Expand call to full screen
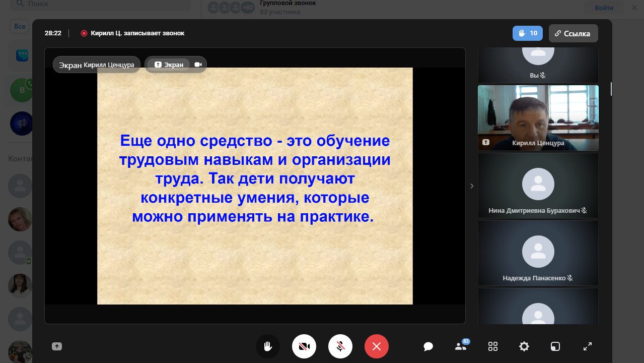 pos(587,346)
